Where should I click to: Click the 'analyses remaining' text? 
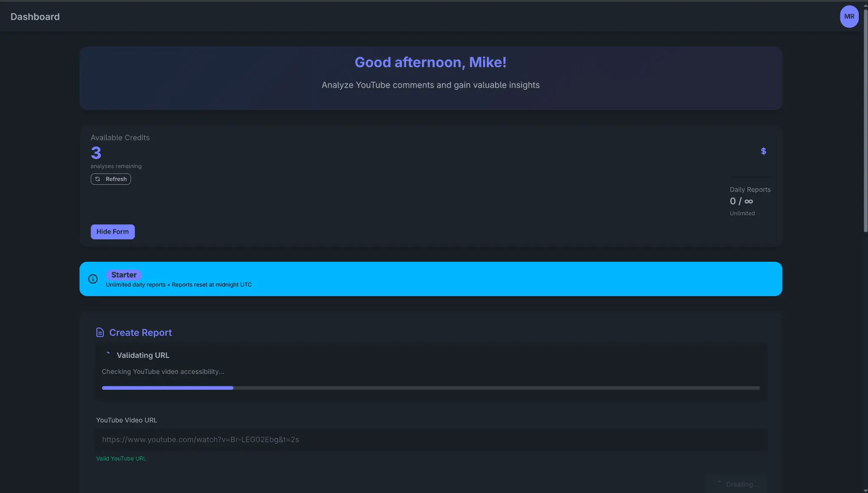116,166
